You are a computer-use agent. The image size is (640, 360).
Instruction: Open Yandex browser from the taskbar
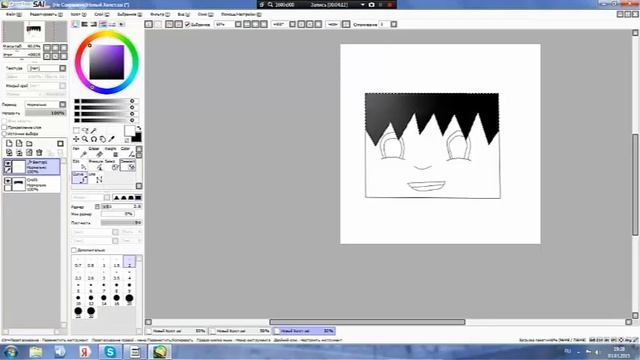point(85,352)
